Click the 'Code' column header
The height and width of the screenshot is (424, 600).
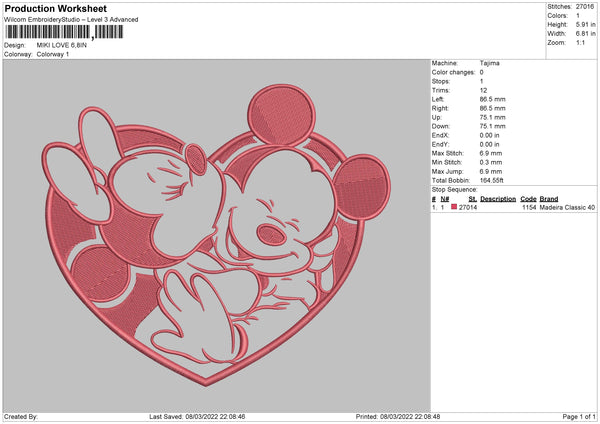tap(528, 199)
